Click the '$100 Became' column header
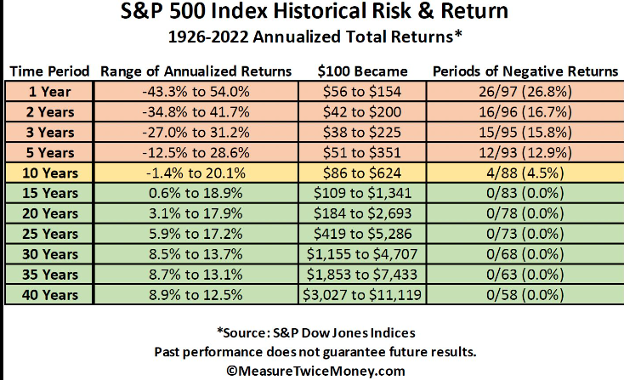The width and height of the screenshot is (624, 380). [x=363, y=71]
